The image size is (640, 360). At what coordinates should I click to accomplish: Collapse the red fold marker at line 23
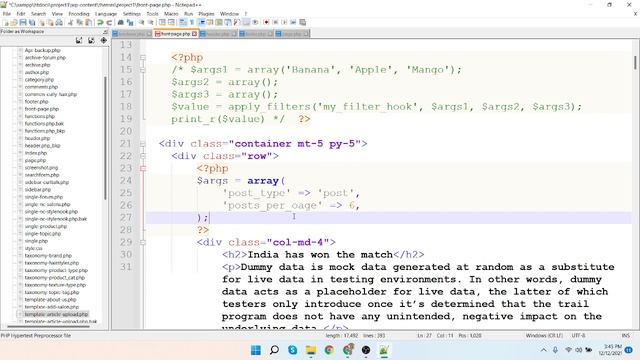pyautogui.click(x=143, y=168)
